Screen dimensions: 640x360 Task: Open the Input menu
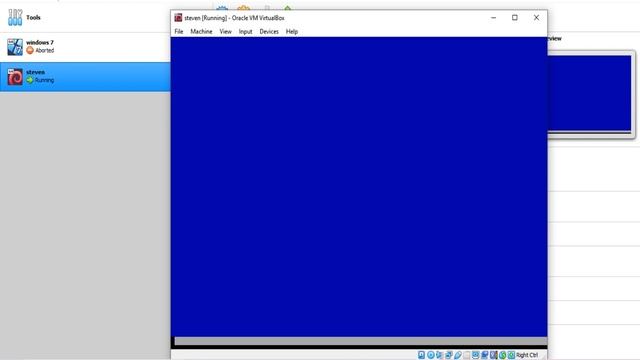245,31
